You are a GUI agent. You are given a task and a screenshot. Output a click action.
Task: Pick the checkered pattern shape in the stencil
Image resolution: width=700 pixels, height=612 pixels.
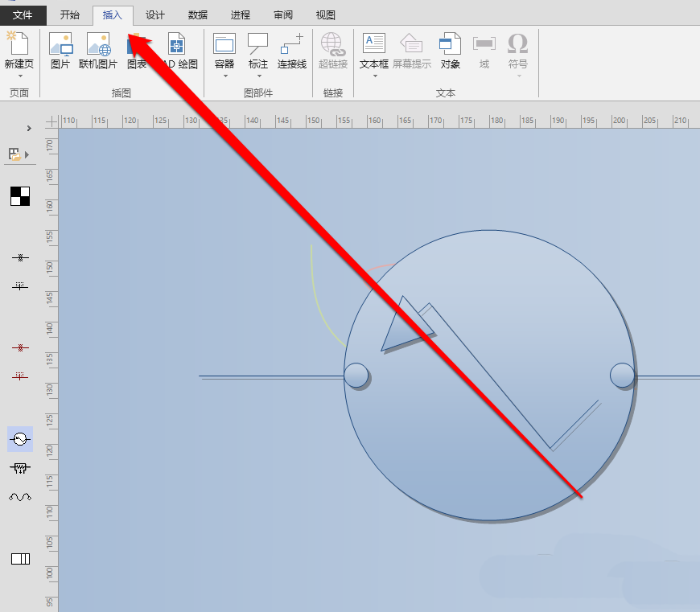point(19,195)
